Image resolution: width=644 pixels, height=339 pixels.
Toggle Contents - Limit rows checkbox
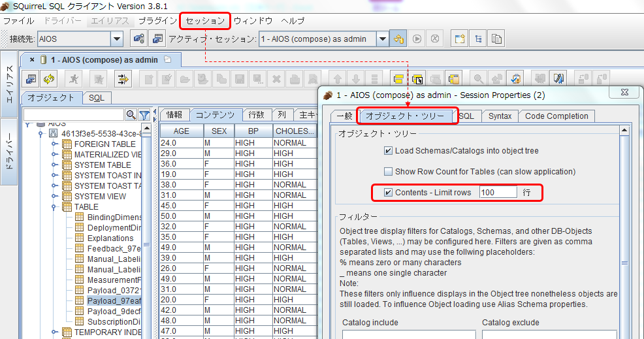click(388, 192)
